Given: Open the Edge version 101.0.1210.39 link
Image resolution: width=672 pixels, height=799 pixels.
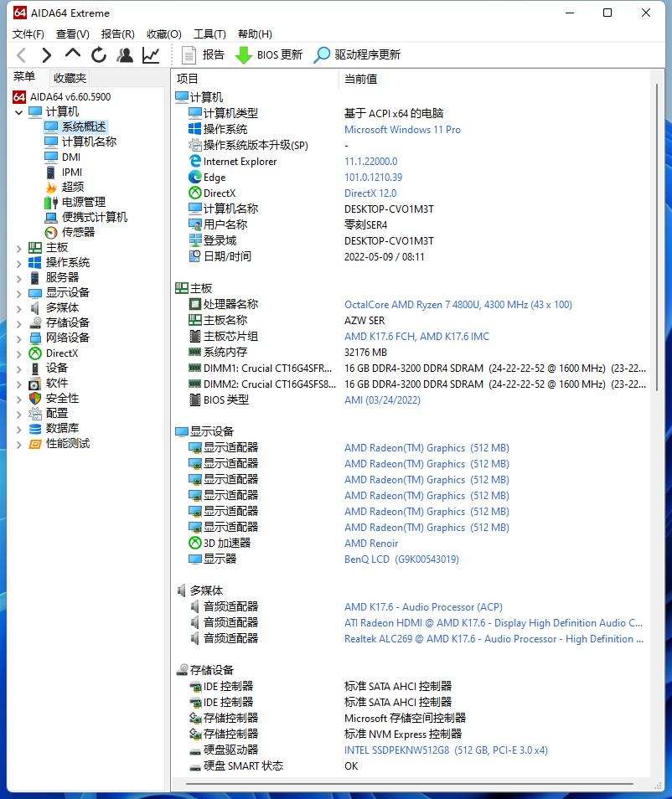Looking at the screenshot, I should click(373, 178).
